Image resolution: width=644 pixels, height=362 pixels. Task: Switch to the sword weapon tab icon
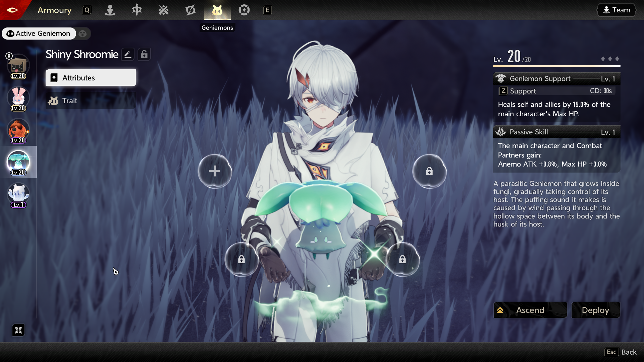pos(137,10)
